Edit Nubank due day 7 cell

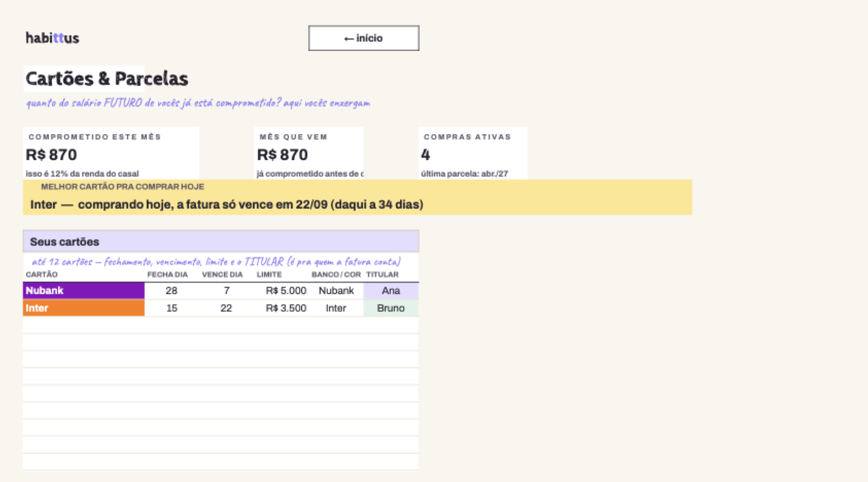(x=226, y=291)
